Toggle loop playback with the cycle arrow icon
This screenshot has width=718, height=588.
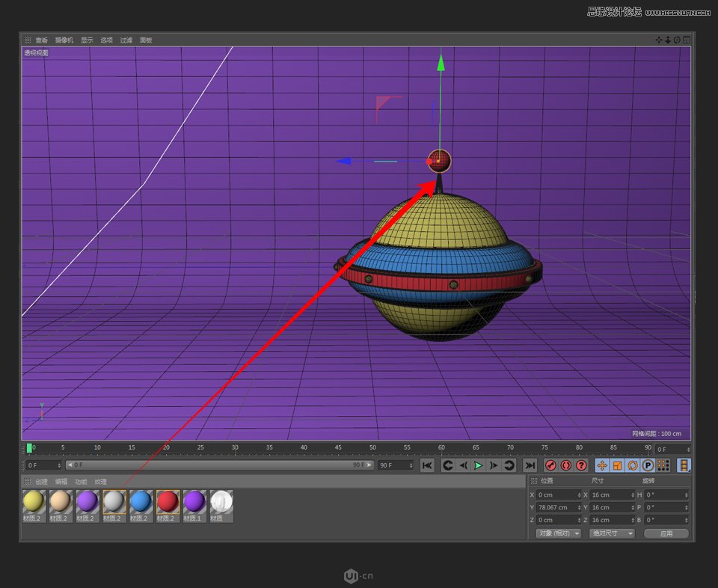click(x=509, y=465)
